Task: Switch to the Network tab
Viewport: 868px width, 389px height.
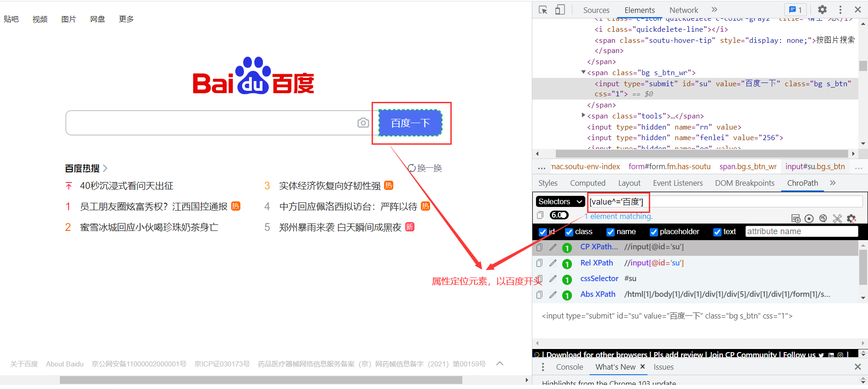Action: coord(684,10)
